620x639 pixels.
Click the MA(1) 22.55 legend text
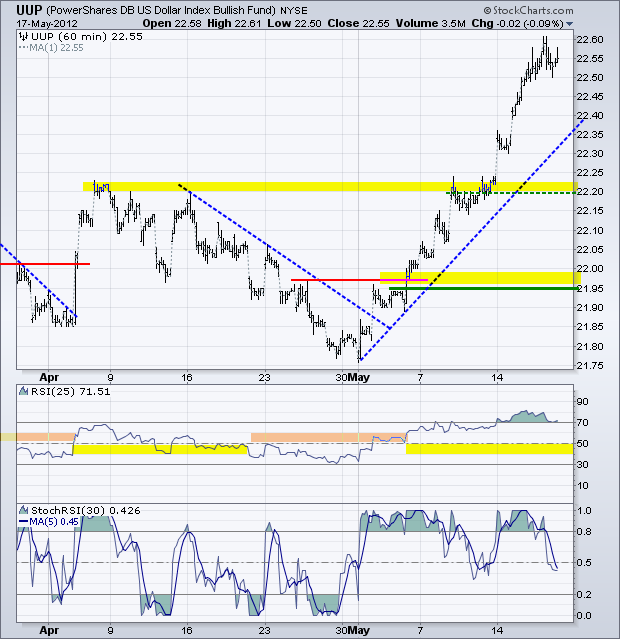pyautogui.click(x=56, y=48)
